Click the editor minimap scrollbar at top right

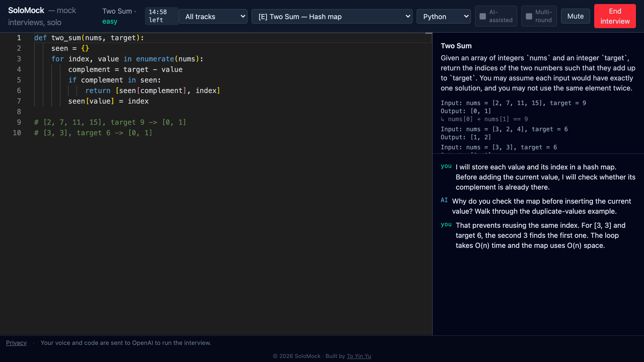(429, 33)
